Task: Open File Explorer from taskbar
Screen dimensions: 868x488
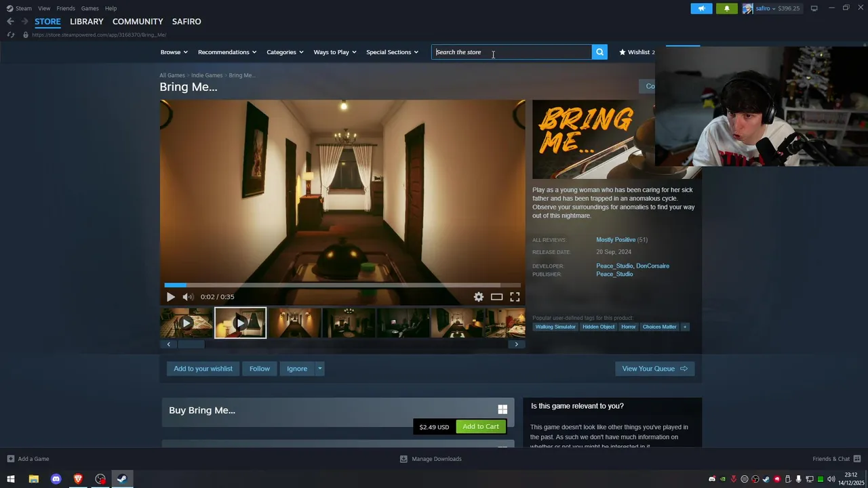Action: tap(33, 479)
